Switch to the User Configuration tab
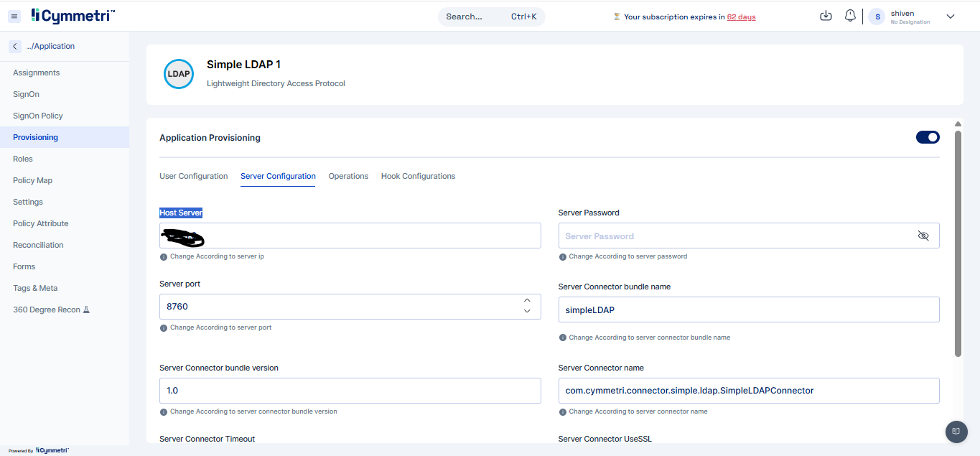The height and width of the screenshot is (456, 980). [x=194, y=176]
